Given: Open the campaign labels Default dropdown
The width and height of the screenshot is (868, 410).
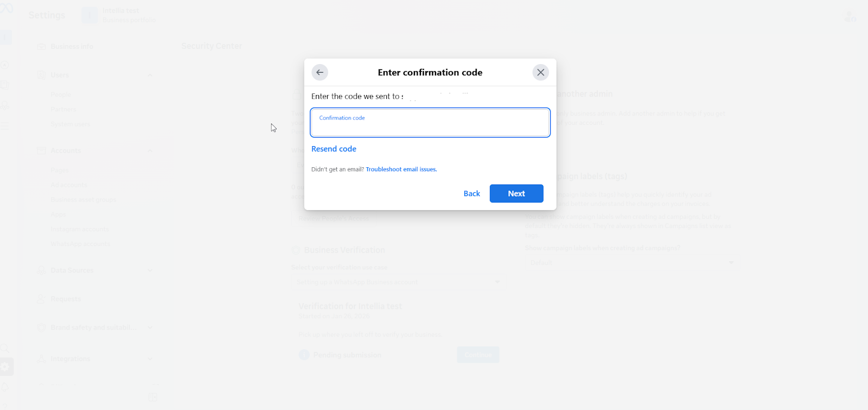Looking at the screenshot, I should (x=632, y=263).
